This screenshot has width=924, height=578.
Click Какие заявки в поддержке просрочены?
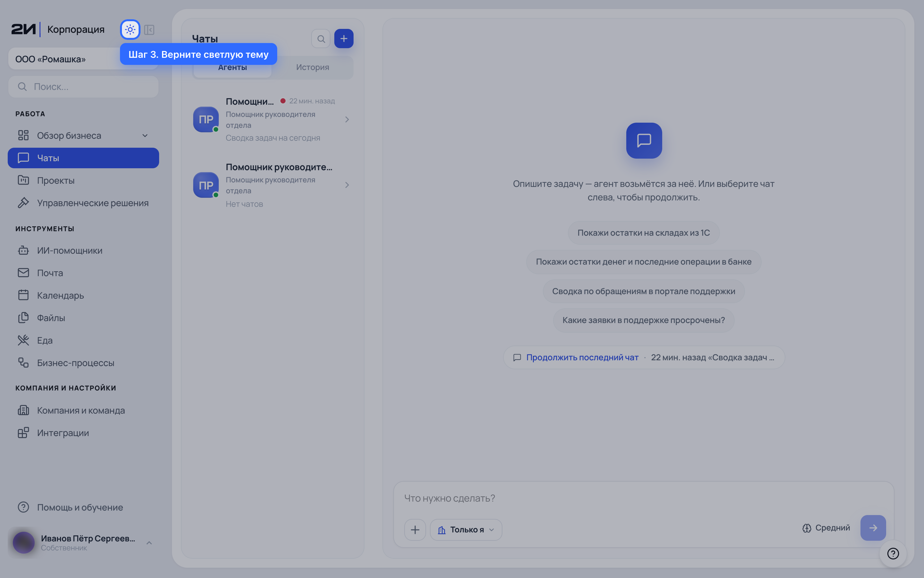(643, 320)
